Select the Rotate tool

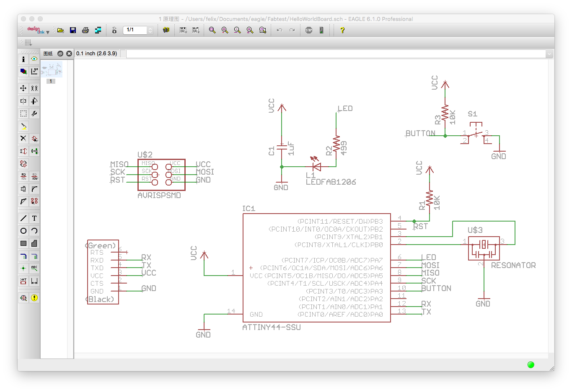[x=34, y=101]
